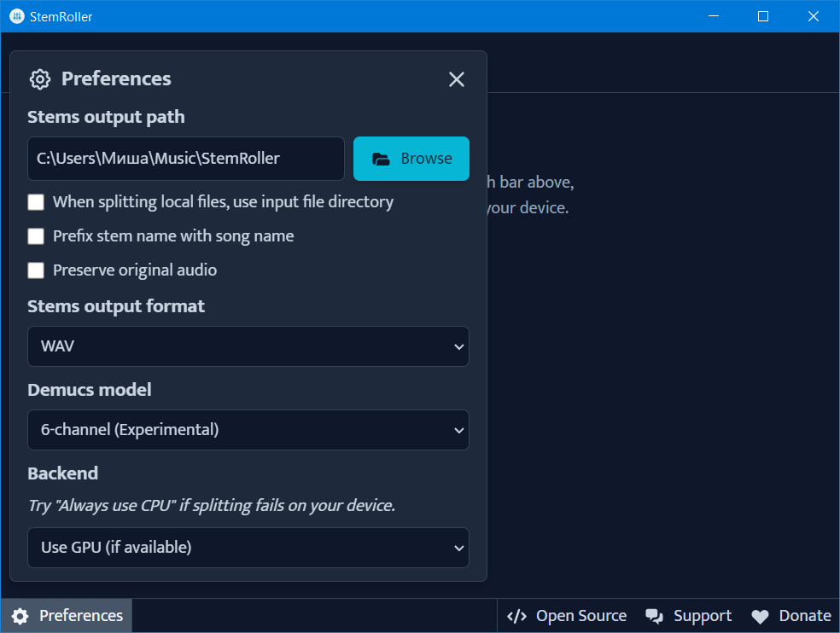Maximize the StemRoller window

pos(763,16)
